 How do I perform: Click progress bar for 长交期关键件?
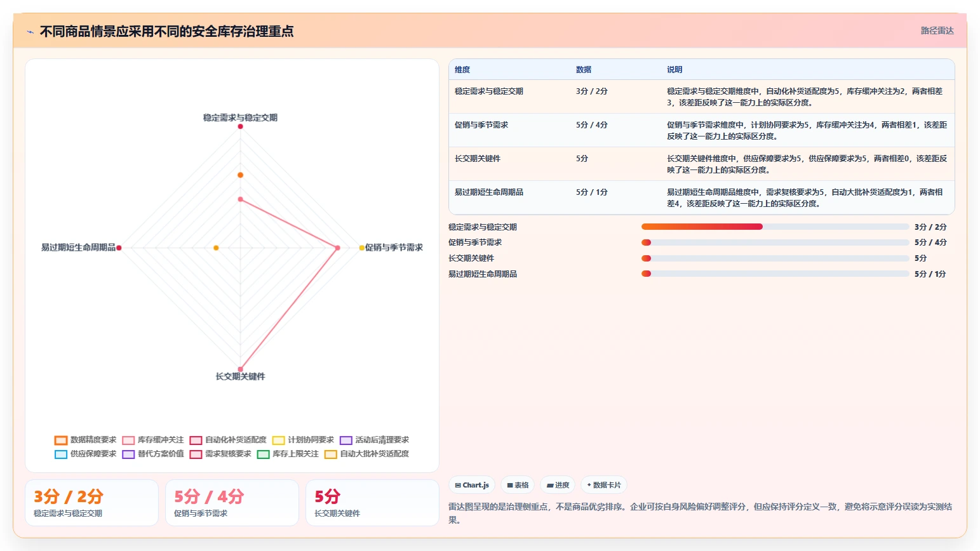(775, 258)
